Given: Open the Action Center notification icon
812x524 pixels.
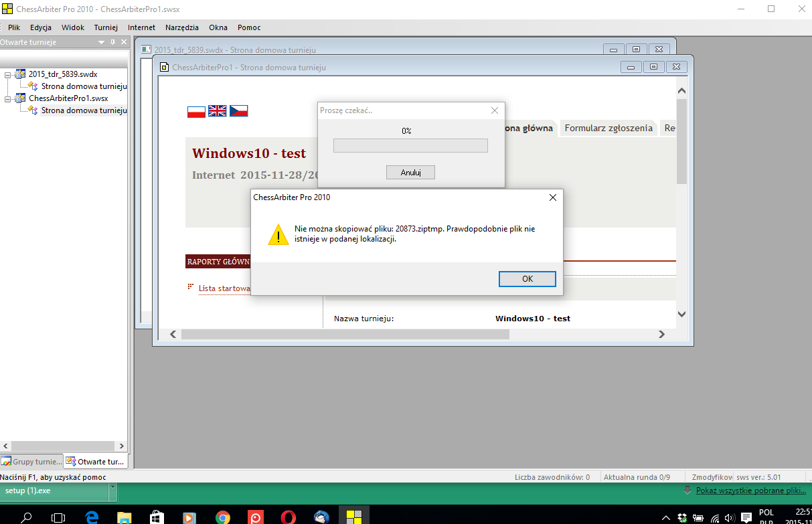Looking at the screenshot, I should [x=744, y=517].
